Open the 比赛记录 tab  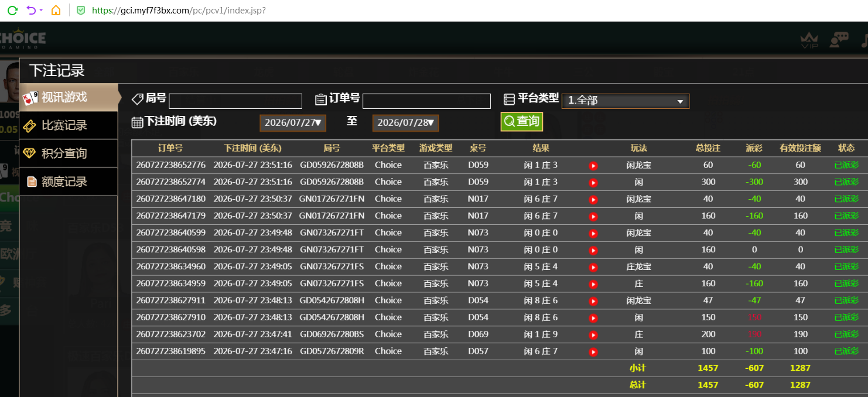[x=69, y=125]
